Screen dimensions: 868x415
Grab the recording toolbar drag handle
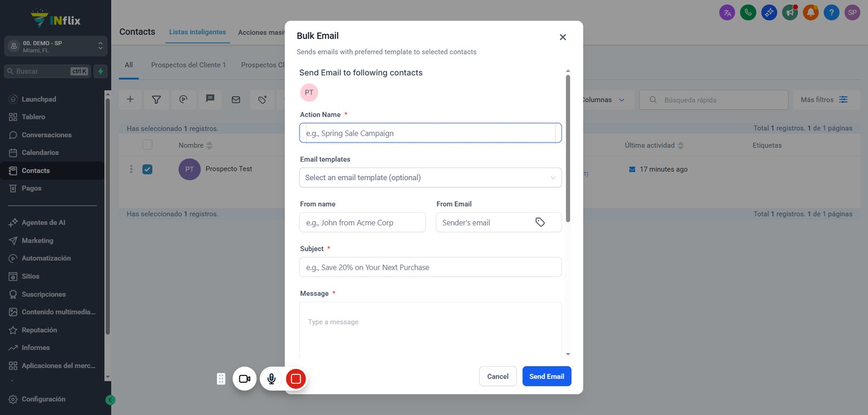coord(221,379)
